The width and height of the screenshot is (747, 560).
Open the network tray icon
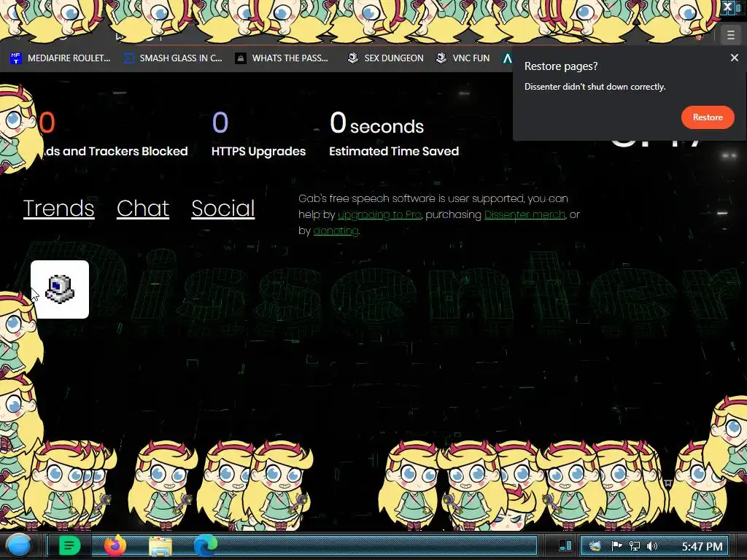(x=634, y=546)
